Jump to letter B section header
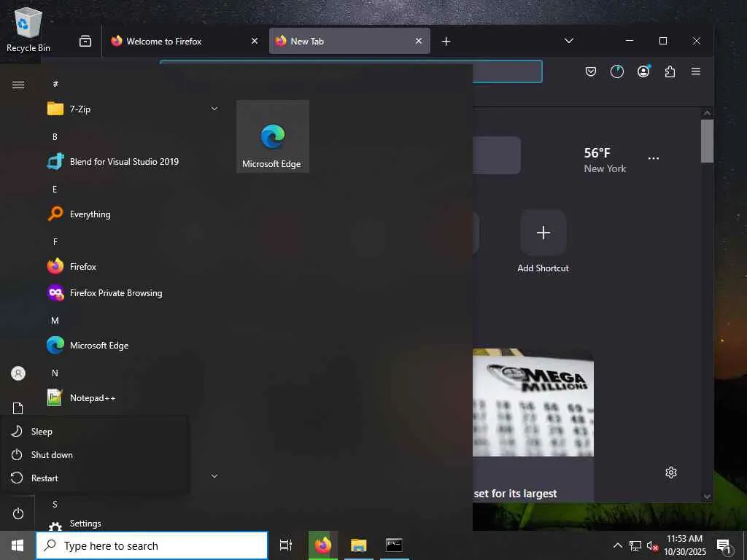 [55, 136]
